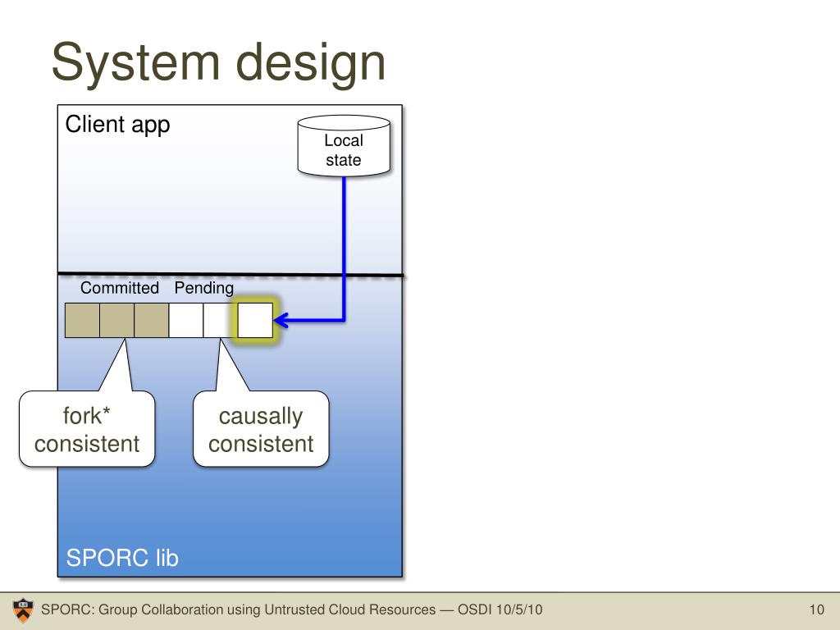840x630 pixels.
Task: Click the highlighted pending operation box
Action: pyautogui.click(x=255, y=321)
